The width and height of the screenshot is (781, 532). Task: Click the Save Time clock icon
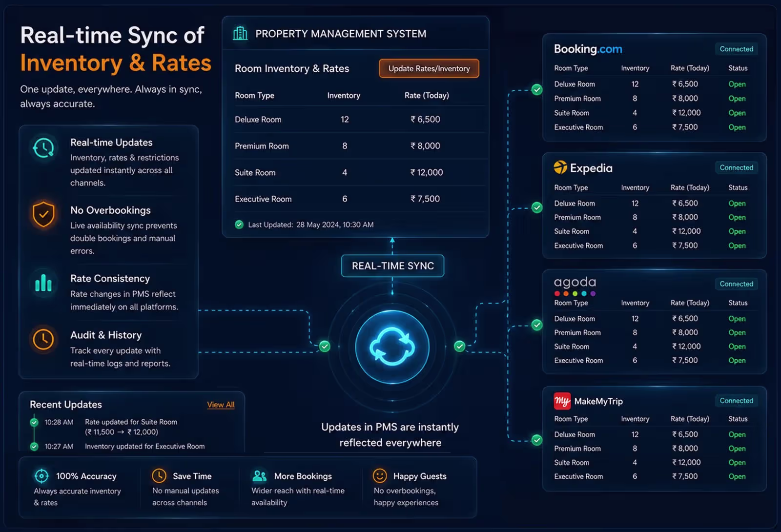click(159, 475)
